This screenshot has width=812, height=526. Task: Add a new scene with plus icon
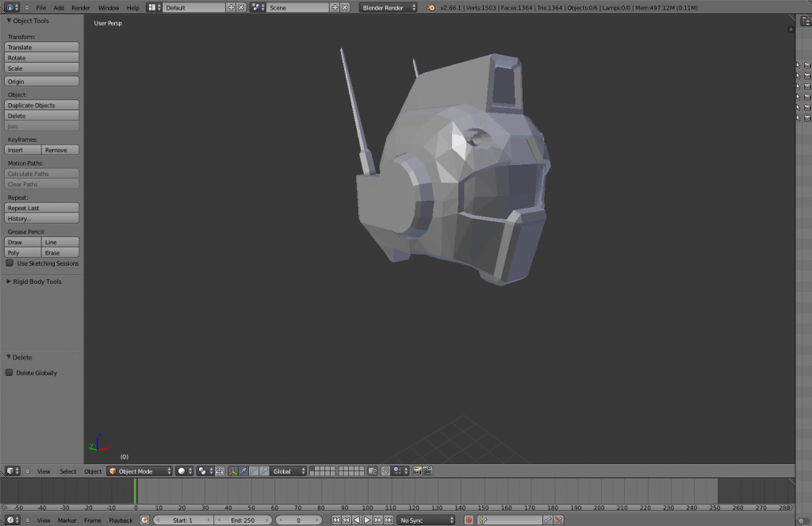[x=335, y=7]
